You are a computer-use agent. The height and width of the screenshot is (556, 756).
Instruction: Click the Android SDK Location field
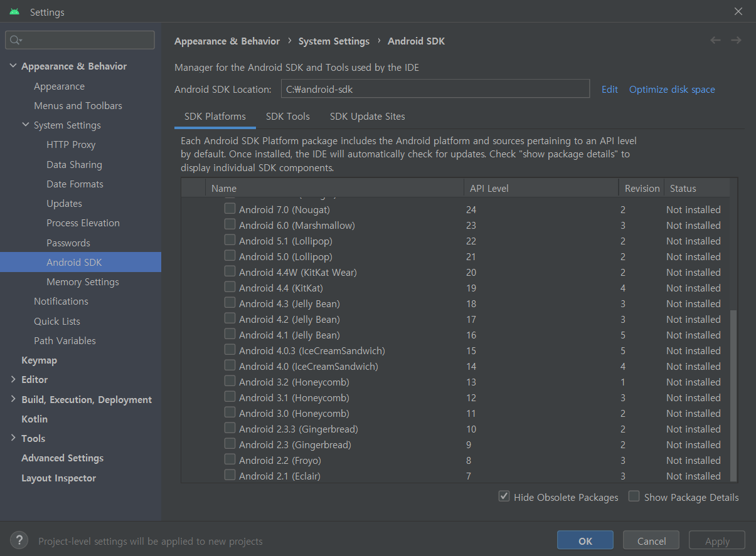click(x=435, y=89)
